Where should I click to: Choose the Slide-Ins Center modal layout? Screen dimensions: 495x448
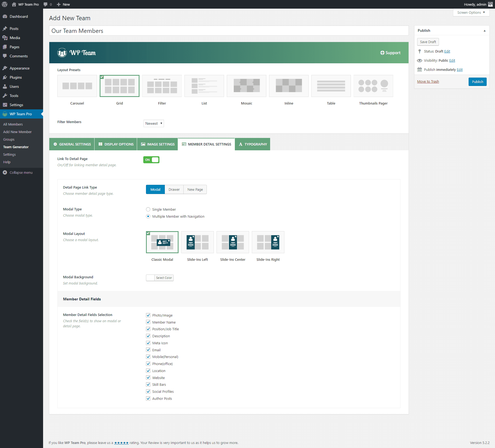[233, 242]
